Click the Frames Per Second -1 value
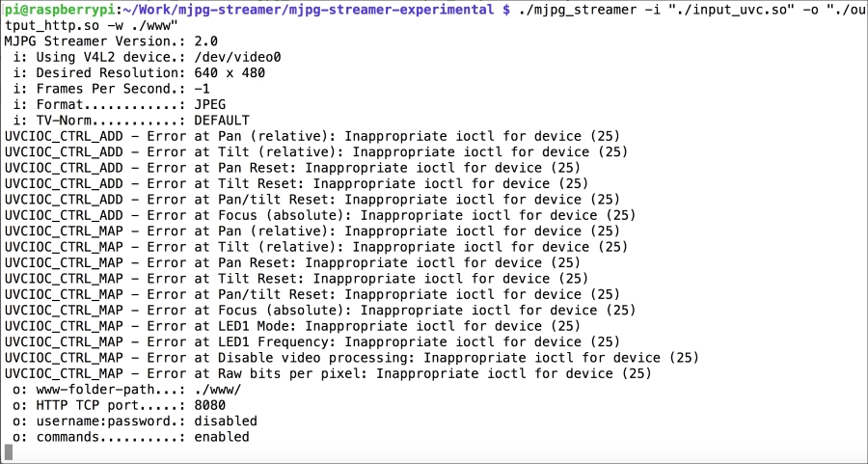Viewport: 868px width, 464px height. [203, 89]
